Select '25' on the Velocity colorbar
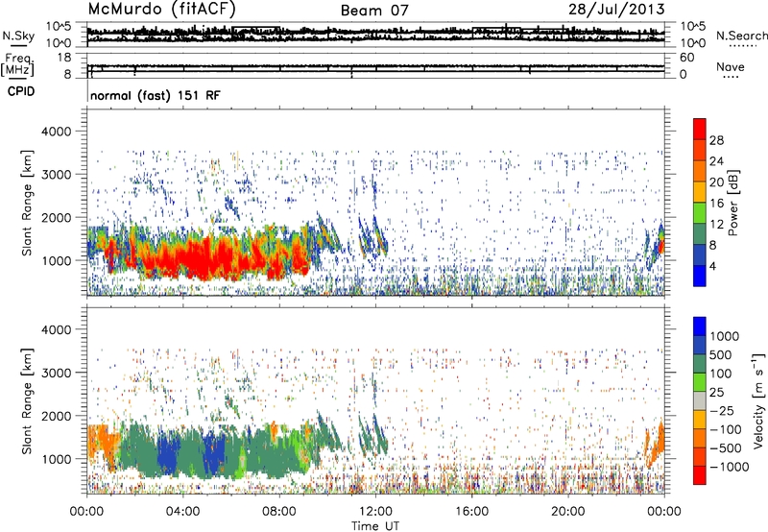This screenshot has height=532, width=768. [717, 392]
